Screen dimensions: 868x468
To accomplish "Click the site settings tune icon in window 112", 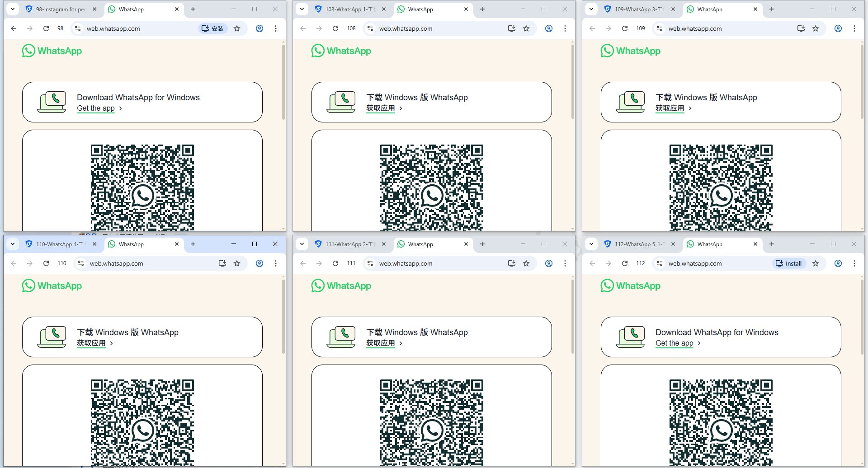I will point(659,263).
